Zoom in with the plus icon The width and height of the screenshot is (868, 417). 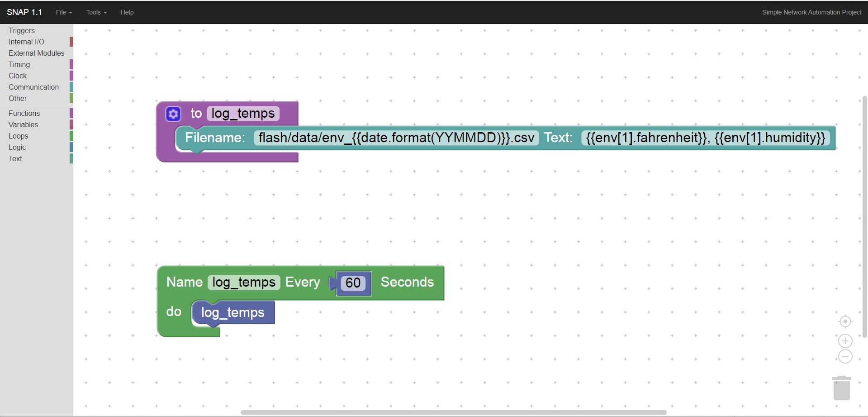(845, 341)
